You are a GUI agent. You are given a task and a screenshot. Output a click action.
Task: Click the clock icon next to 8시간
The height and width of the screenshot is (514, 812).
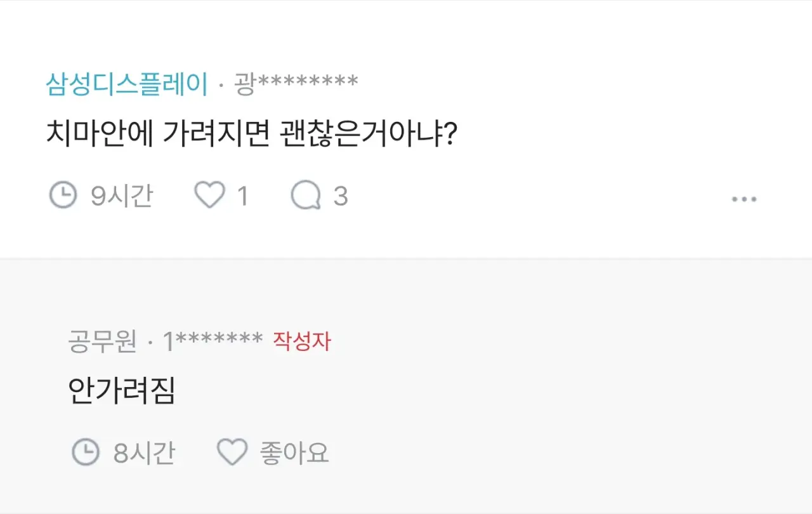tap(85, 452)
